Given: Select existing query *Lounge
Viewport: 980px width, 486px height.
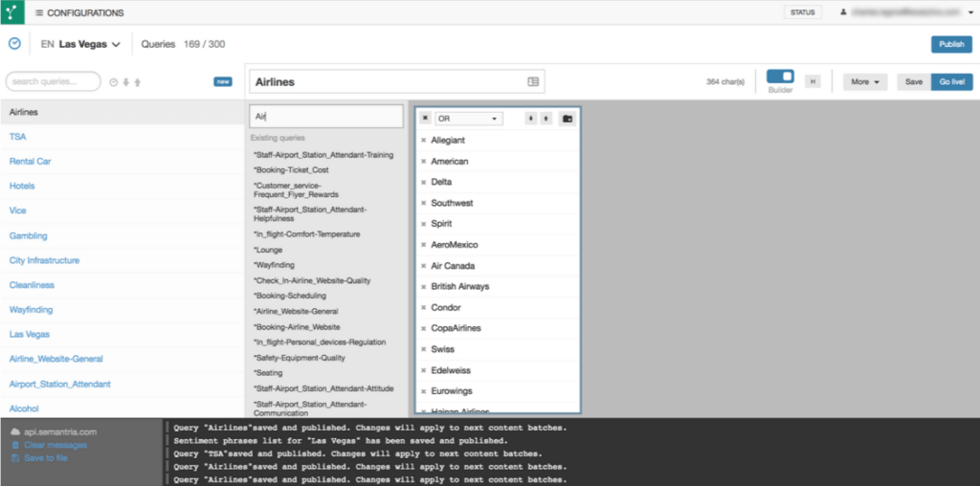Looking at the screenshot, I should (x=268, y=250).
